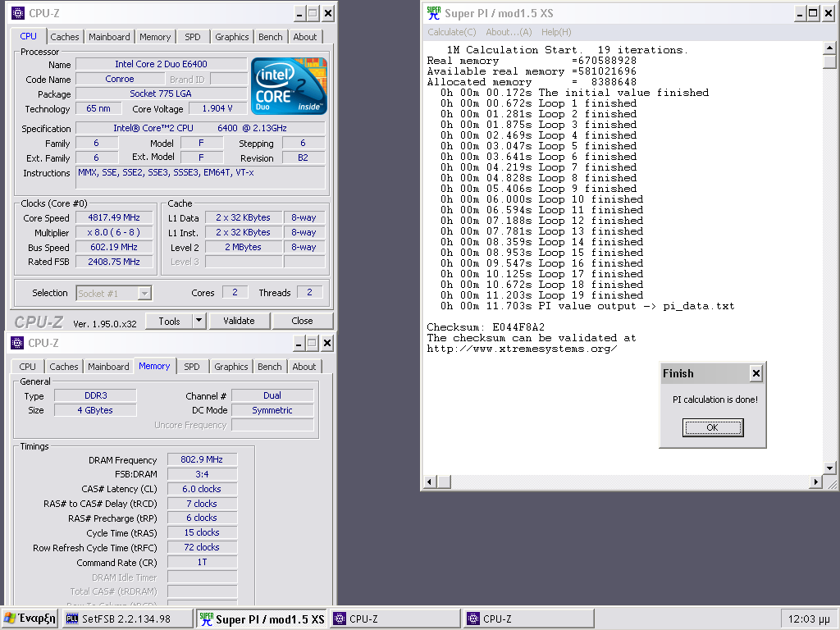Click Super PI vertical scrollbar up arrow
This screenshot has width=840, height=630.
click(x=829, y=48)
